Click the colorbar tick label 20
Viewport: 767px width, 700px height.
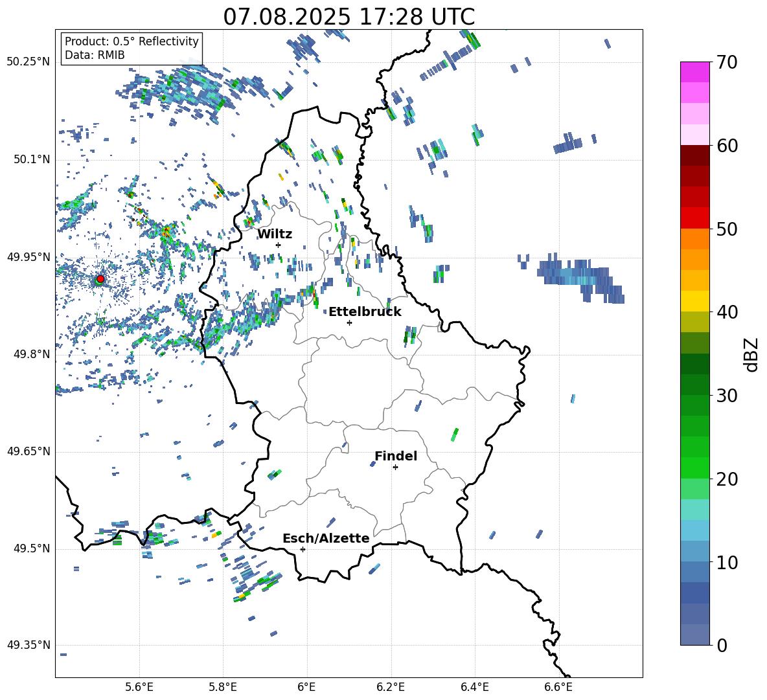tap(727, 479)
